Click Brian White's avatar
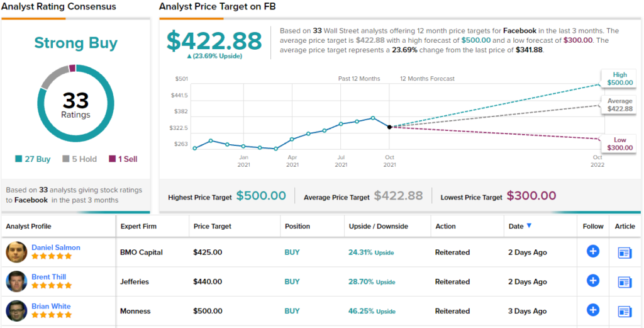 [x=16, y=310]
